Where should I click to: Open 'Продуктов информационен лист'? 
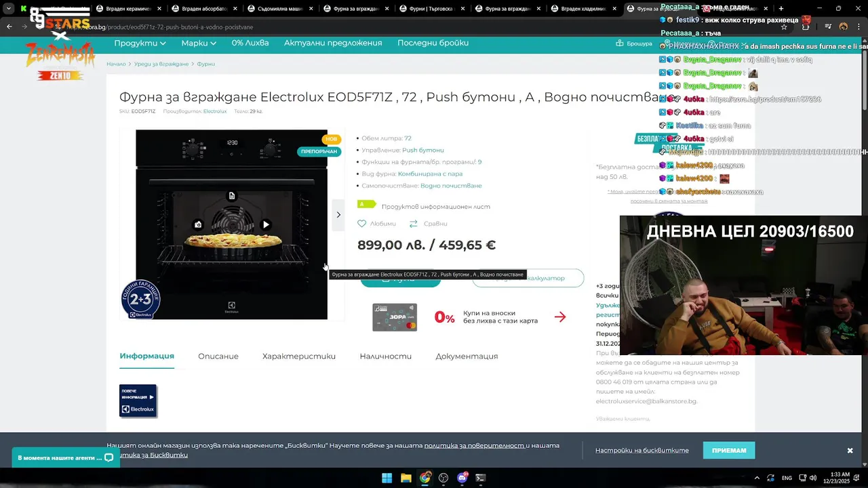[x=435, y=207]
